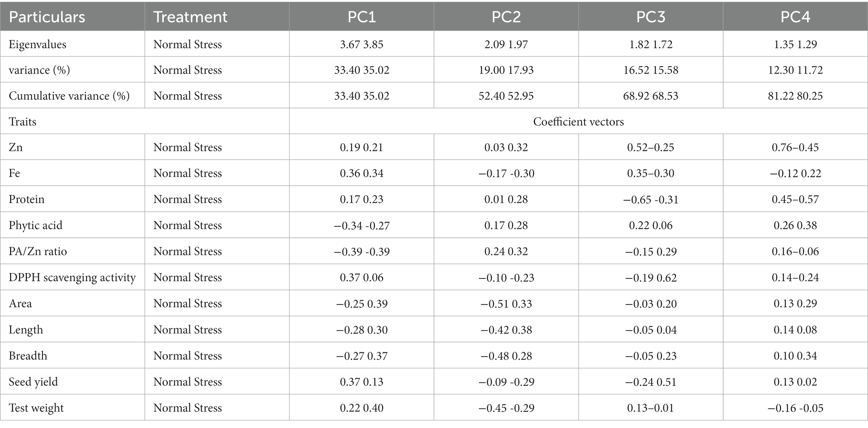Click the Traits row label
Image resolution: width=868 pixels, height=428 pixels.
point(23,122)
